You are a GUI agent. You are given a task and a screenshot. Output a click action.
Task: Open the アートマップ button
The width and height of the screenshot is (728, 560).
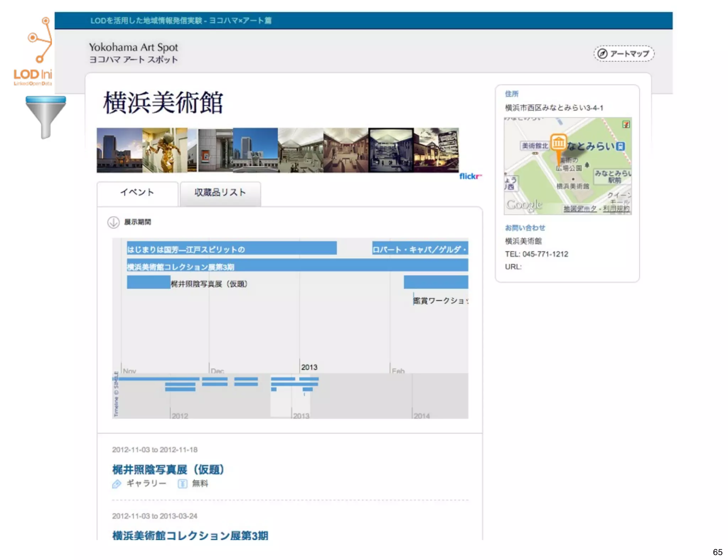coord(624,54)
